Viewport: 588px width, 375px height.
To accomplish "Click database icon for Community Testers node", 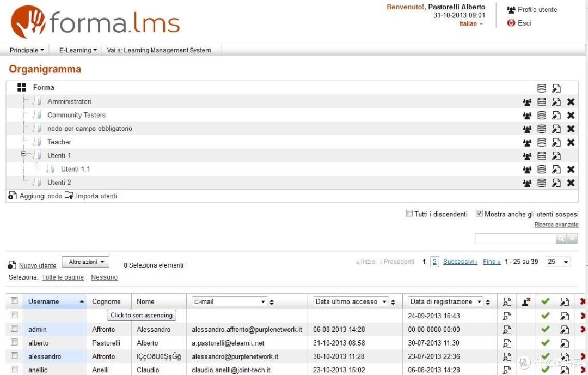I will [542, 116].
